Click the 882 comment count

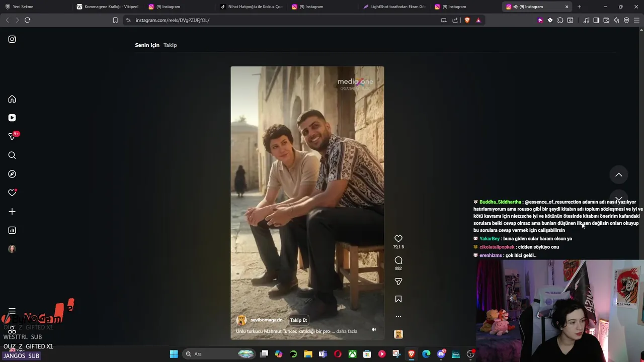pos(398,268)
